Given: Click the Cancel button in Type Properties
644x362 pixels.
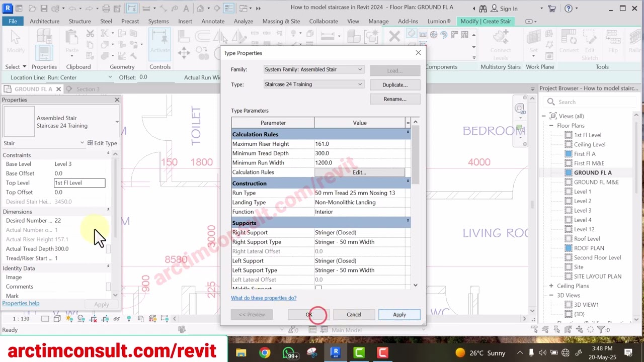Looking at the screenshot, I should [x=354, y=315].
